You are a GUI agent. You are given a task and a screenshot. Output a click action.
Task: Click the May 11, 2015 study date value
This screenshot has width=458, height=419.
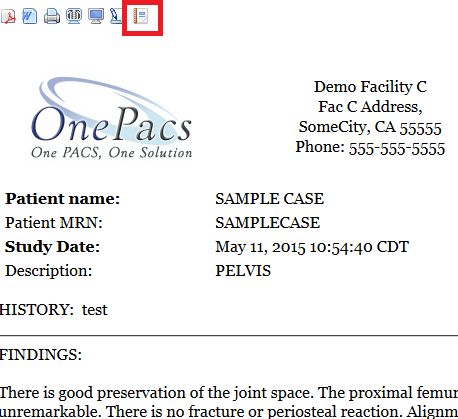click(312, 247)
